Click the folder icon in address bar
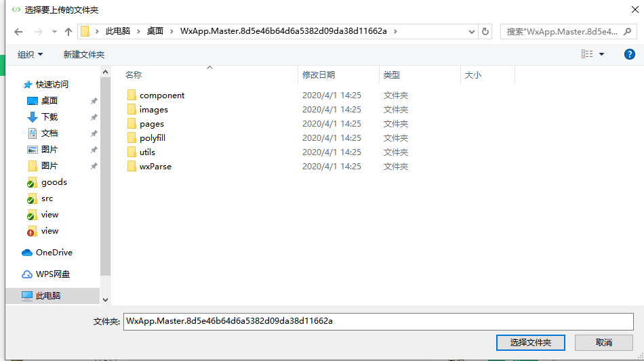644x361 pixels. pyautogui.click(x=85, y=31)
